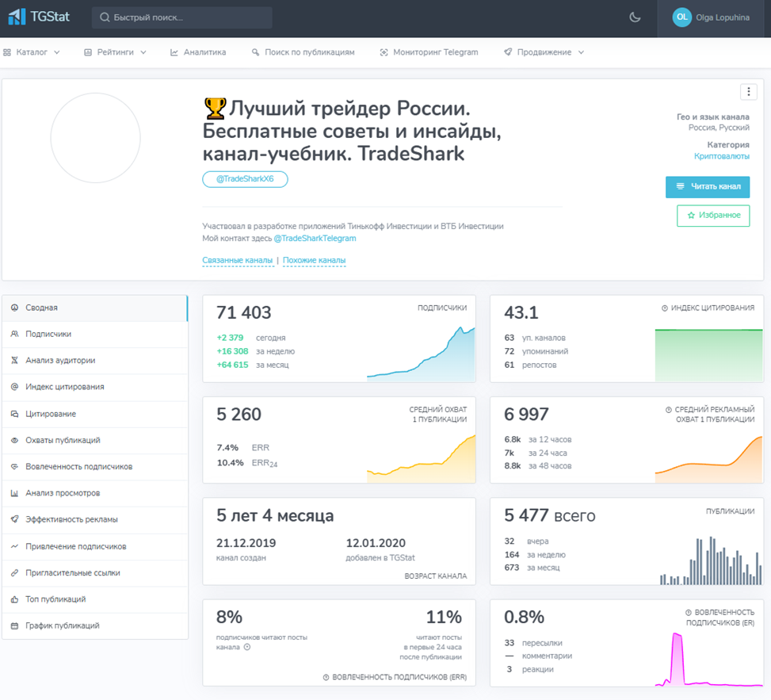The width and height of the screenshot is (771, 700).
Task: Open the @TradeSharkTelegram contact link
Action: tap(315, 238)
